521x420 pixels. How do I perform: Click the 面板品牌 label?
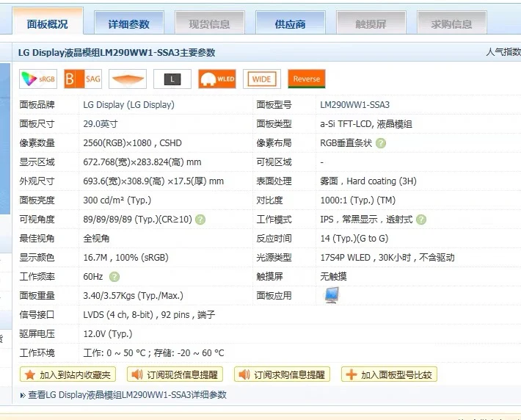coord(37,105)
